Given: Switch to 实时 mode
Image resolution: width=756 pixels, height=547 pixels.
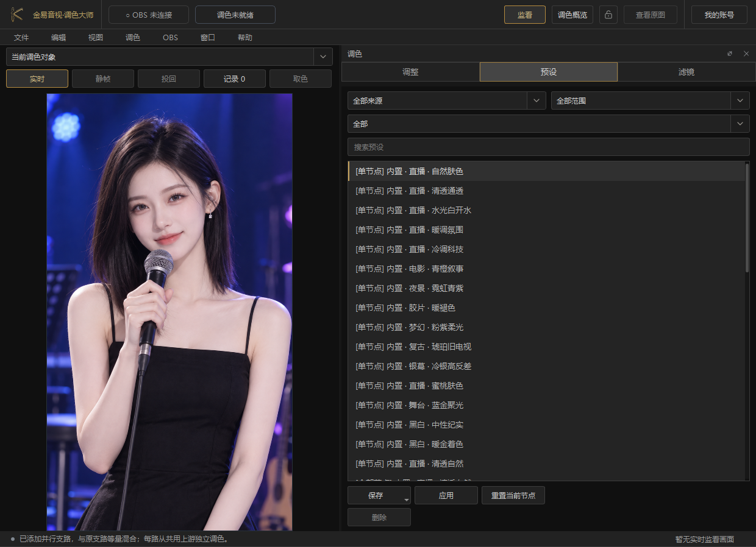Looking at the screenshot, I should coord(37,79).
